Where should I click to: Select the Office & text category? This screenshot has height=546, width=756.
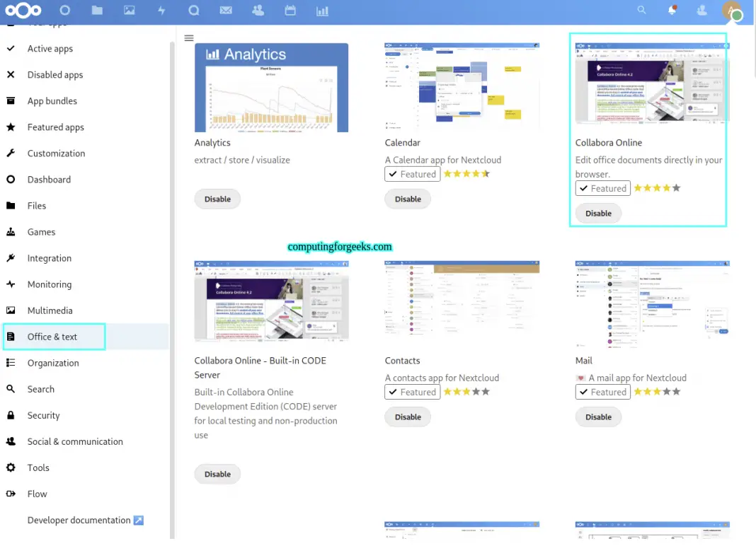pos(52,337)
